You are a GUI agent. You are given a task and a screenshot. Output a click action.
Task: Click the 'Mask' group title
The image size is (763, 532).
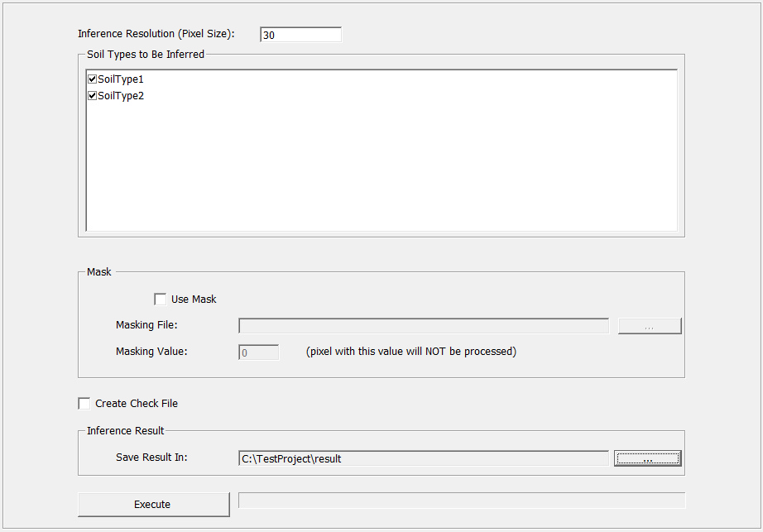click(99, 272)
